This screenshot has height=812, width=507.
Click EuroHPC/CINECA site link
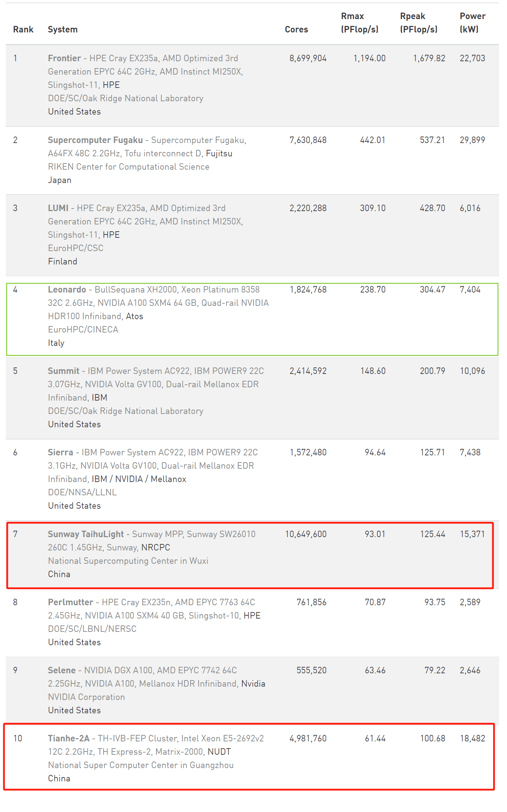click(x=83, y=329)
